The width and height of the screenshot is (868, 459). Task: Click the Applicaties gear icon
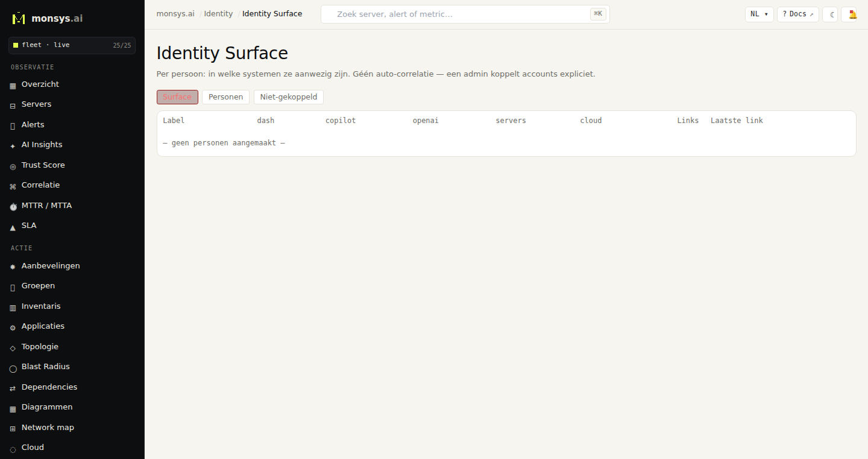pyautogui.click(x=13, y=328)
